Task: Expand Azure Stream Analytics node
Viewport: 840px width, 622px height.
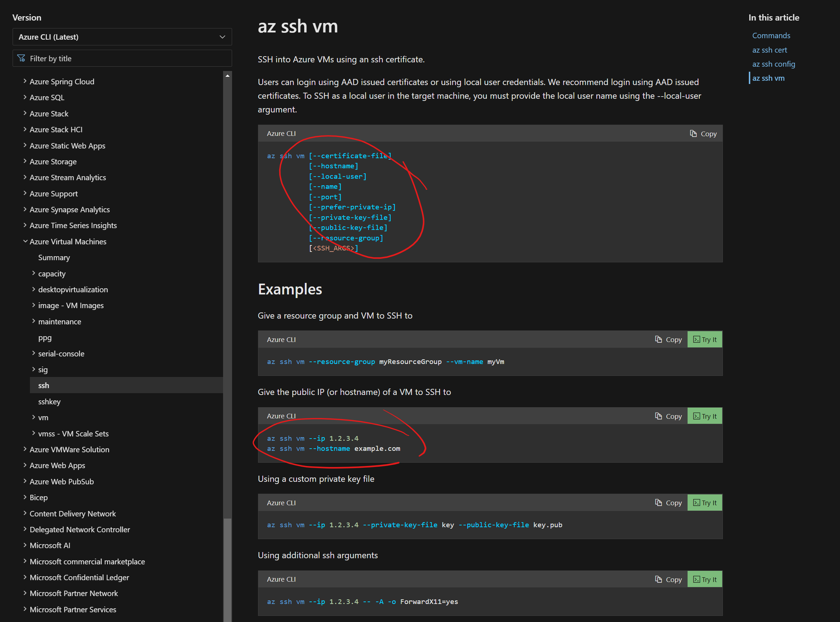Action: [x=25, y=177]
